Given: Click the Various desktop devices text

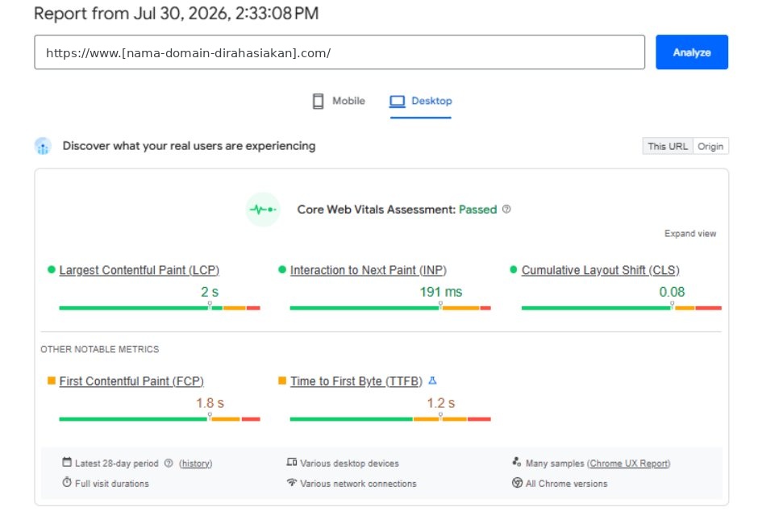Looking at the screenshot, I should coord(349,463).
